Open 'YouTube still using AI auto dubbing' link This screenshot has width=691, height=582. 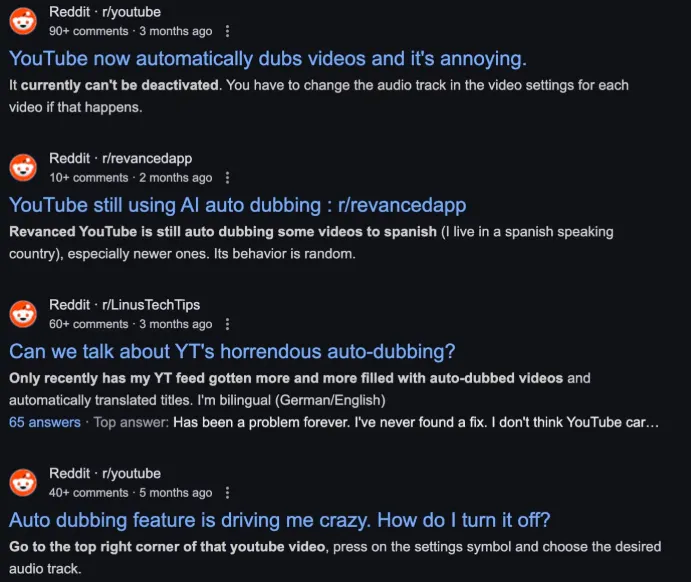(238, 205)
